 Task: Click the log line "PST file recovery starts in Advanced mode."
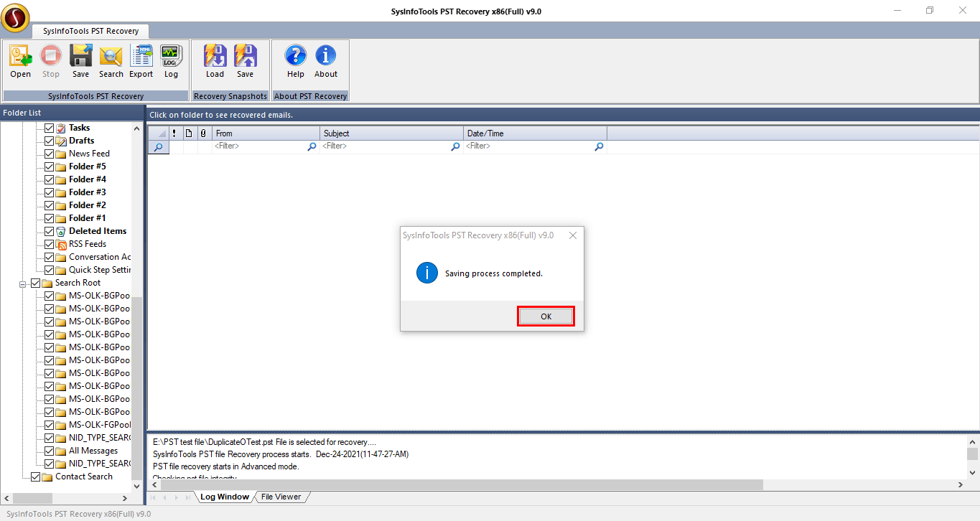pos(226,466)
